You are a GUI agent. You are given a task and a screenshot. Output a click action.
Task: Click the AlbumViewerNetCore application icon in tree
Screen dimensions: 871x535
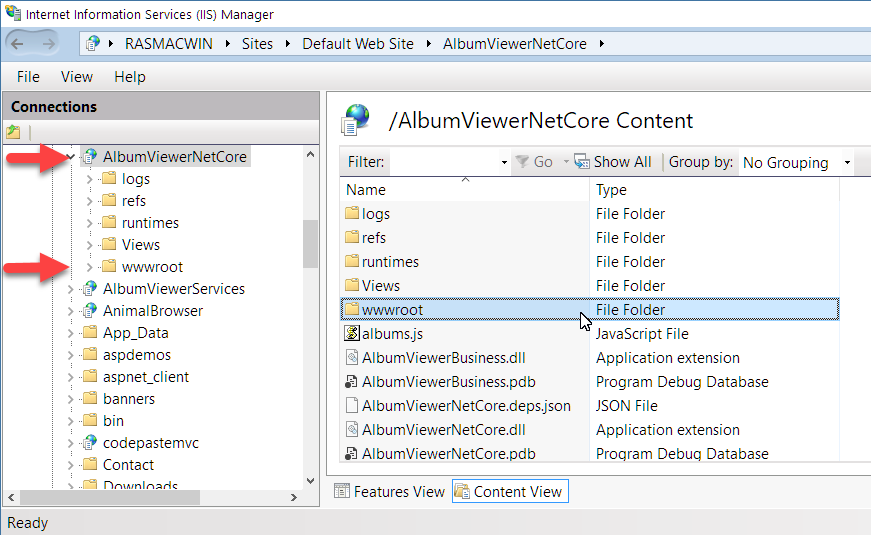click(90, 157)
